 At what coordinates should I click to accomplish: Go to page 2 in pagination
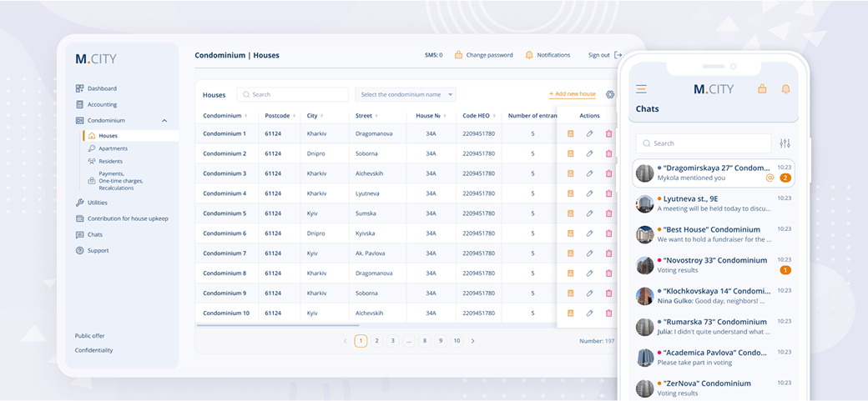(x=376, y=341)
